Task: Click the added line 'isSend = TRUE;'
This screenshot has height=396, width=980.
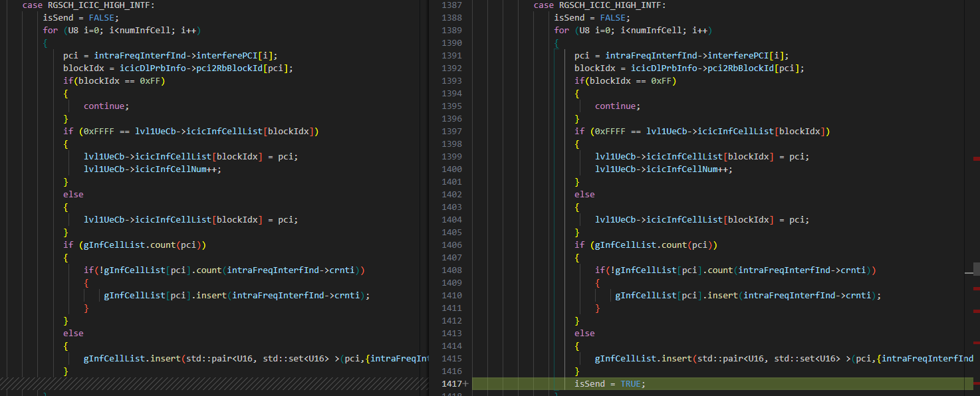Action: coord(610,384)
